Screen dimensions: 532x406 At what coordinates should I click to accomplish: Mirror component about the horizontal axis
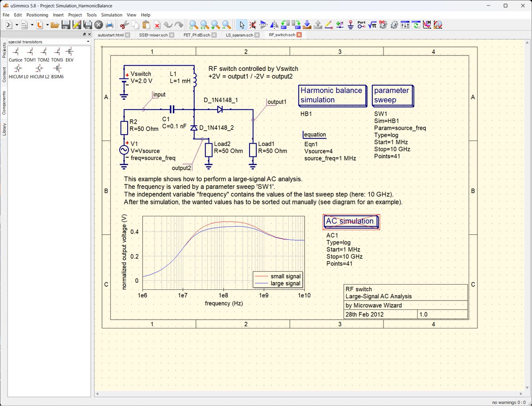coord(263,25)
